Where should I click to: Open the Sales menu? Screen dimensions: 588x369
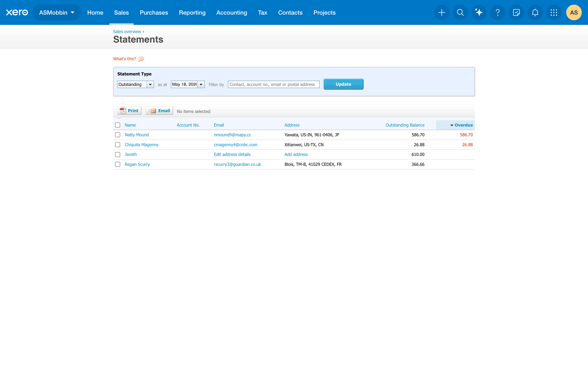[x=121, y=13]
